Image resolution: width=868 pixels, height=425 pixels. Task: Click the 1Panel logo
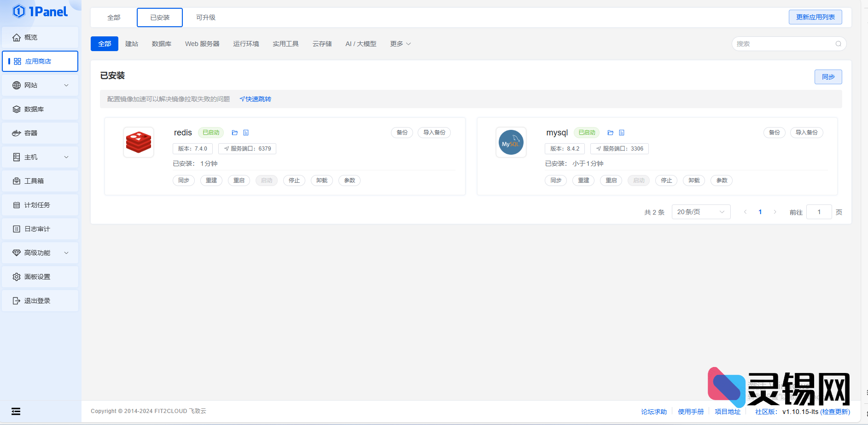tap(40, 12)
